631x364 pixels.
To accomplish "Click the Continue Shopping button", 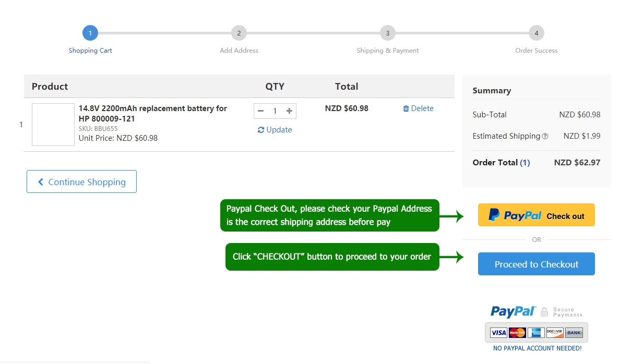I will 81,181.
